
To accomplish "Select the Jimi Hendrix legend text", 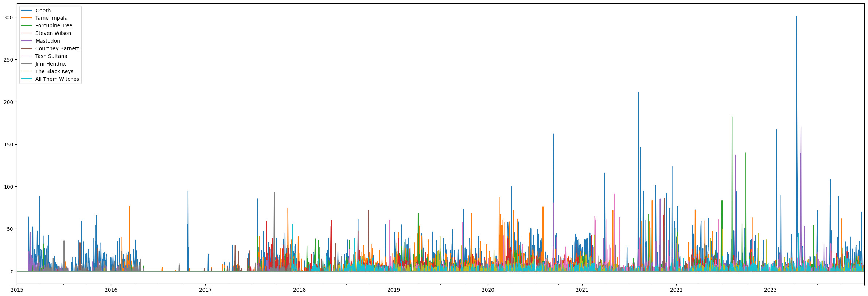I will [50, 64].
